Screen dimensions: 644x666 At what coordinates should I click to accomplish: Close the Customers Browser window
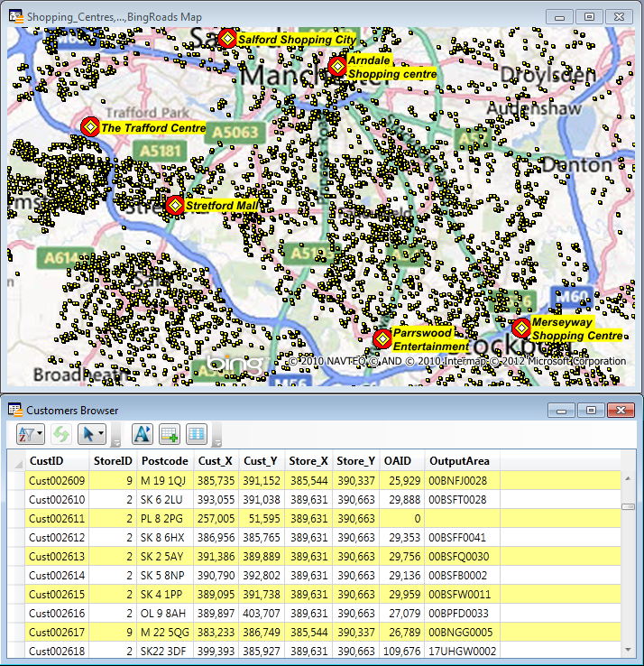[621, 411]
